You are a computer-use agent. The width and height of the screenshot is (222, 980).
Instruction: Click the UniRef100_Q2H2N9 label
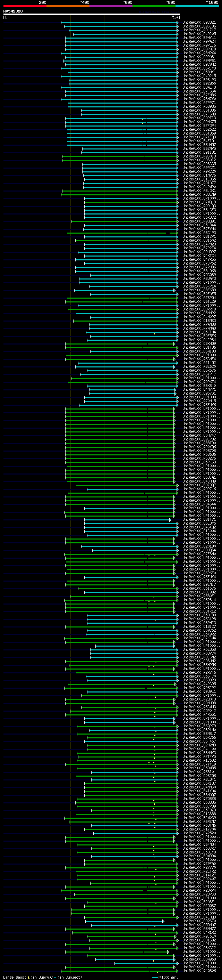(x=199, y=745)
